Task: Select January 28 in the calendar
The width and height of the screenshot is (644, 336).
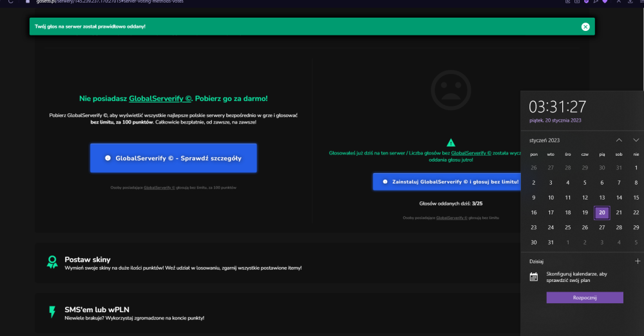Action: pyautogui.click(x=619, y=228)
